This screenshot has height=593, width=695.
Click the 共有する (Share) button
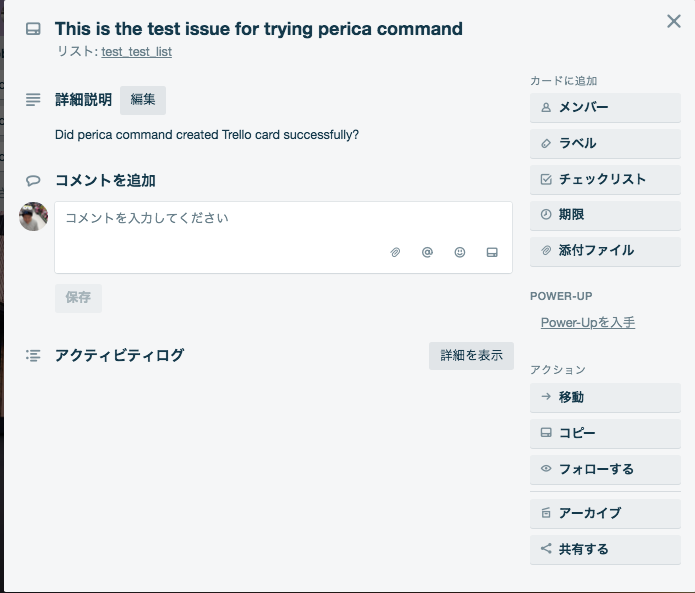605,549
